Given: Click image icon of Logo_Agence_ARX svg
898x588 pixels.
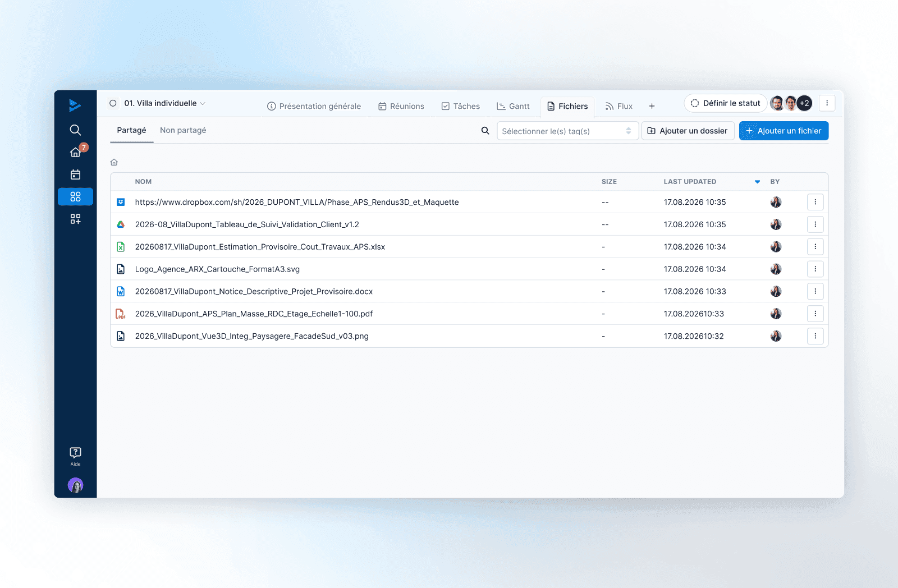Looking at the screenshot, I should point(121,269).
